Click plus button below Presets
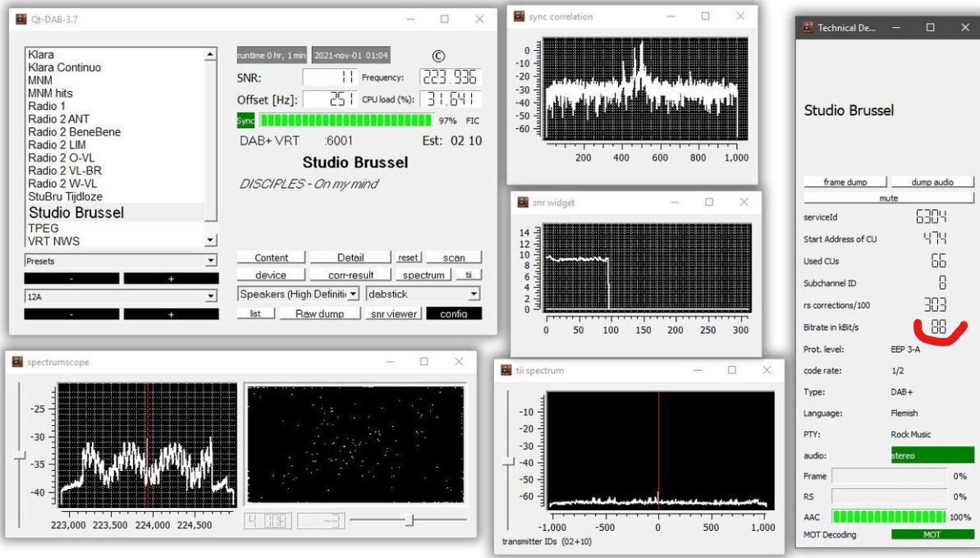The width and height of the screenshot is (980, 558). 171,279
